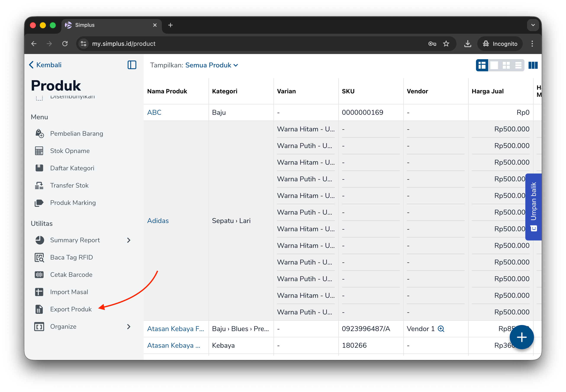Click the Produk Marking tag icon

tap(39, 203)
